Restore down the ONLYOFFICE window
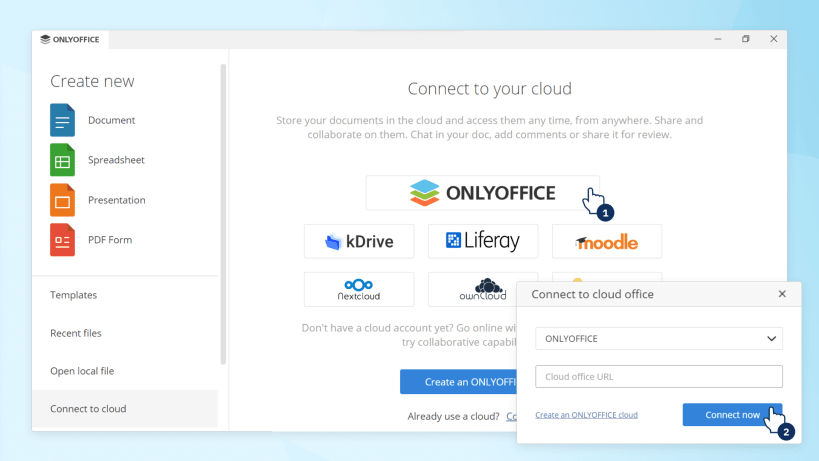The image size is (819, 461). 746,39
